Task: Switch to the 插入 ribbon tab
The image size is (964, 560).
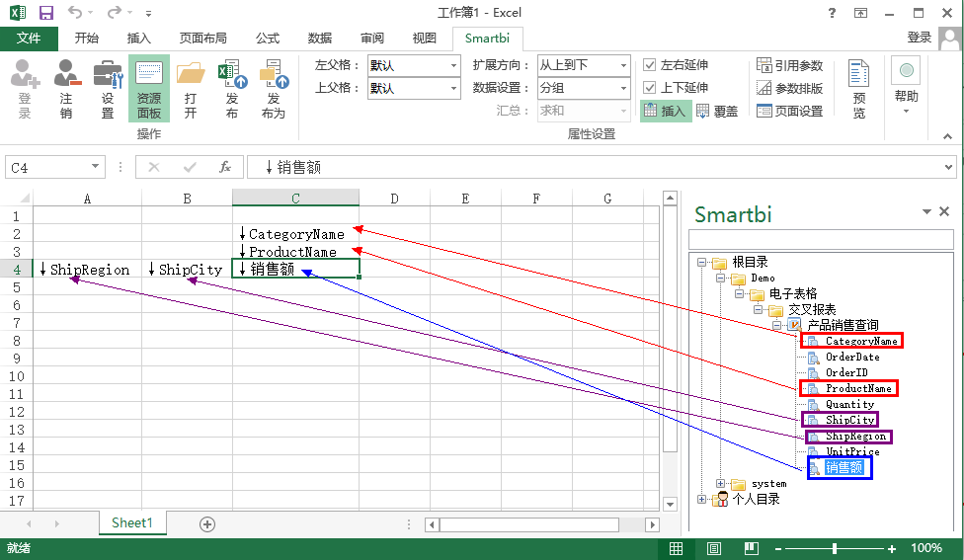Action: click(x=139, y=39)
